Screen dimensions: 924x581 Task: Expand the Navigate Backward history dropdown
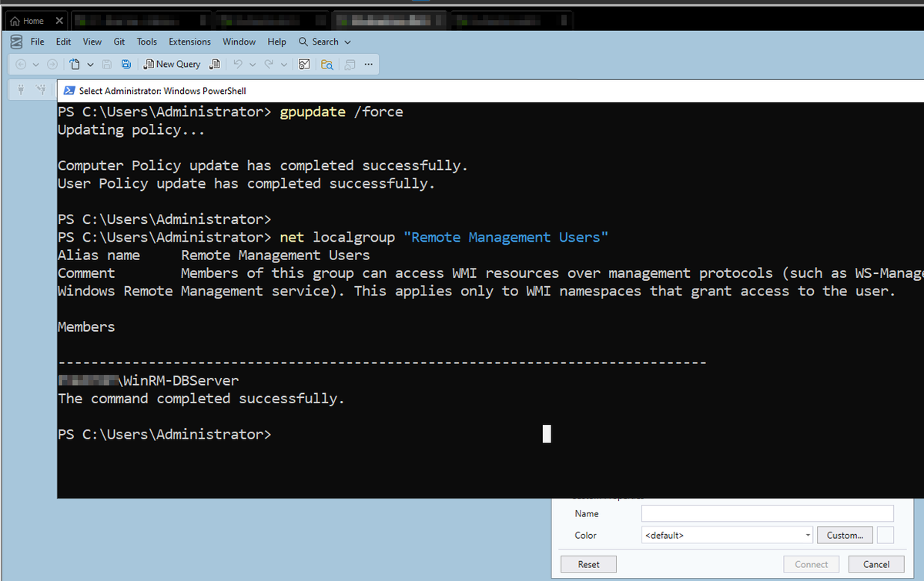point(35,64)
